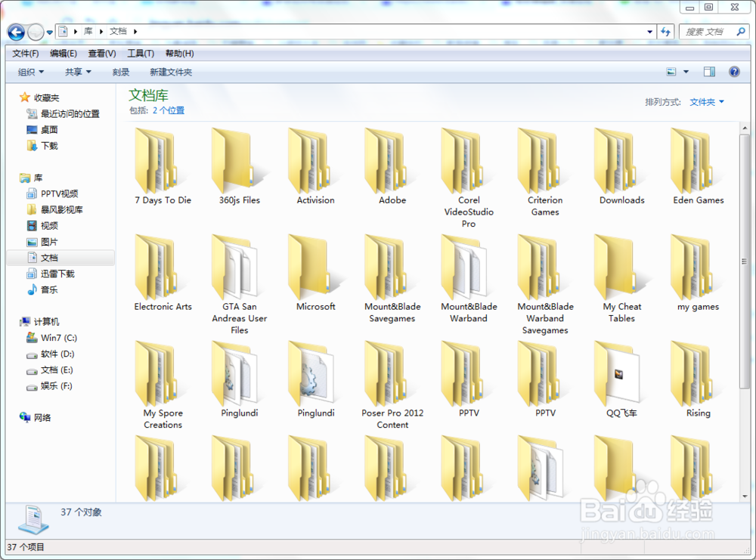Select the 360js Files folder
This screenshot has height=560, width=756.
[240, 167]
